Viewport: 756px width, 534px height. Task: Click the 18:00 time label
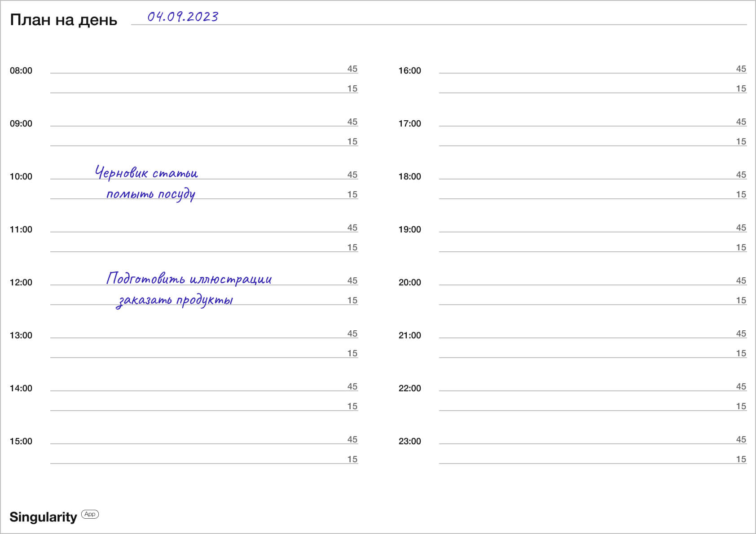point(410,176)
